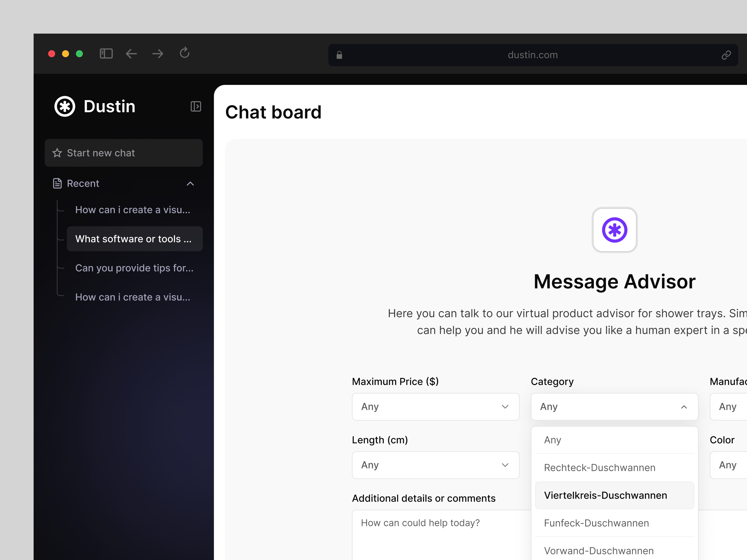The image size is (747, 560).
Task: Click the link icon in the address bar
Action: (x=726, y=55)
